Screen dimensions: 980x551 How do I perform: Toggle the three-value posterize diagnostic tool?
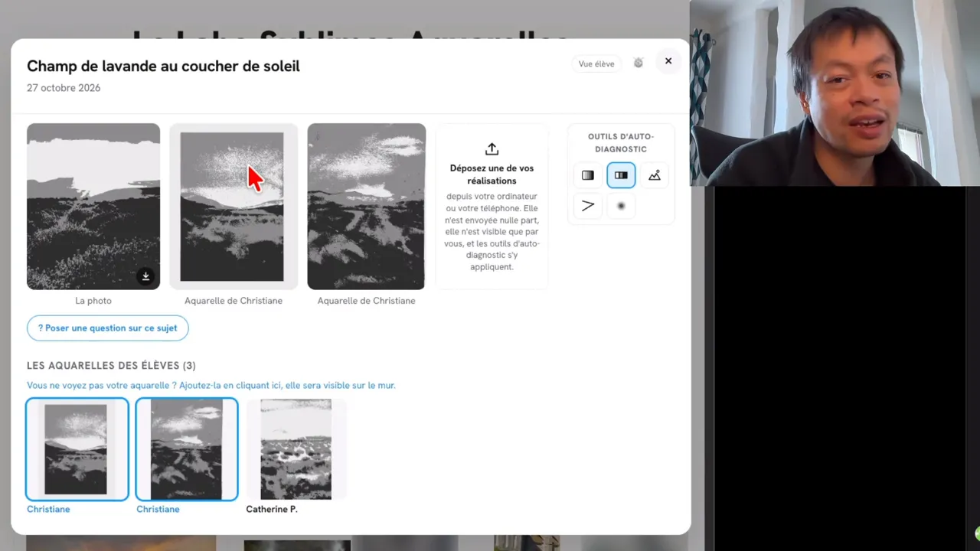pos(621,175)
